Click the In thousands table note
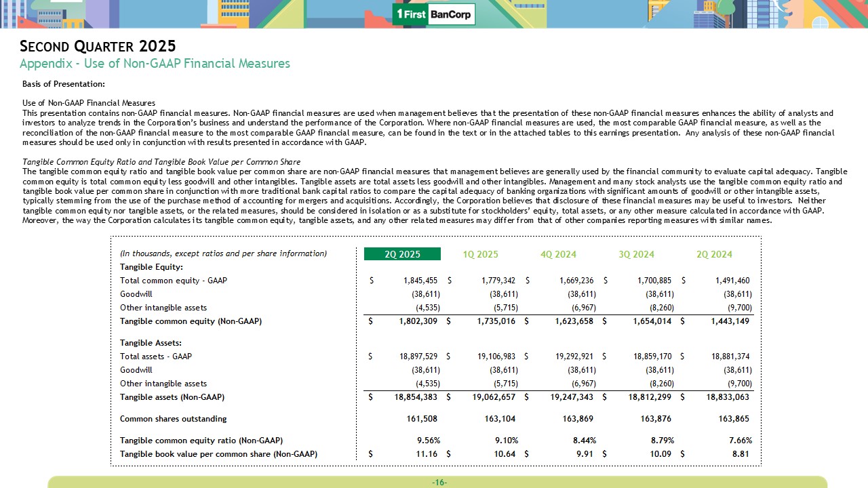Screen dimensions: 868x488 [x=223, y=253]
